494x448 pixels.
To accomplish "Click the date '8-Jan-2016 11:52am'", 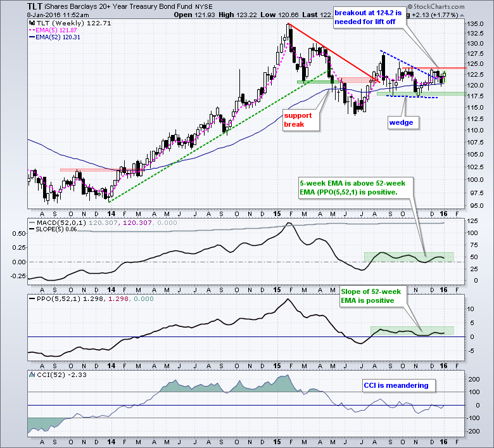I will 58,15.
